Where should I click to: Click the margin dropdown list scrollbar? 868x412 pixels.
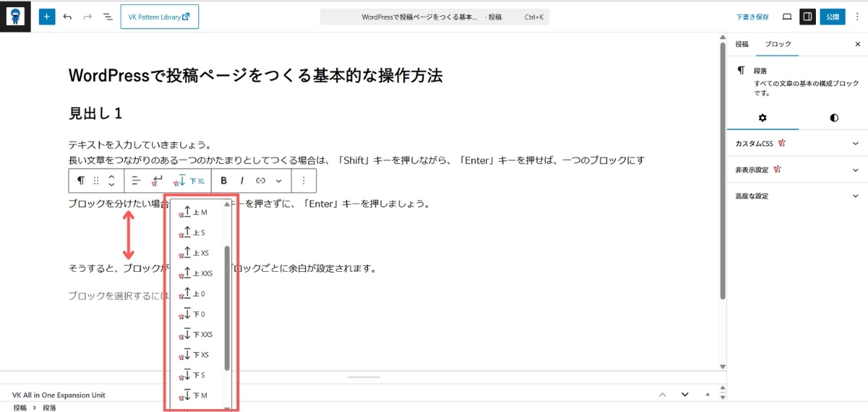227,308
